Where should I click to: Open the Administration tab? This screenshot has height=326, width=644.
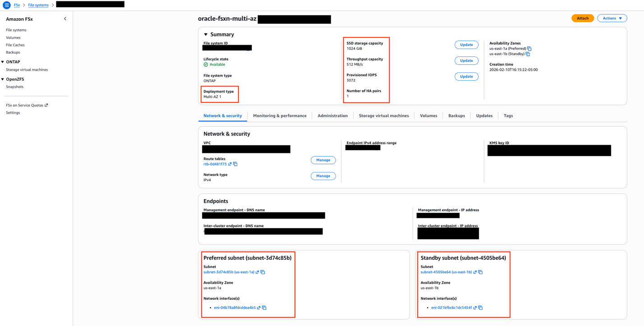point(332,116)
